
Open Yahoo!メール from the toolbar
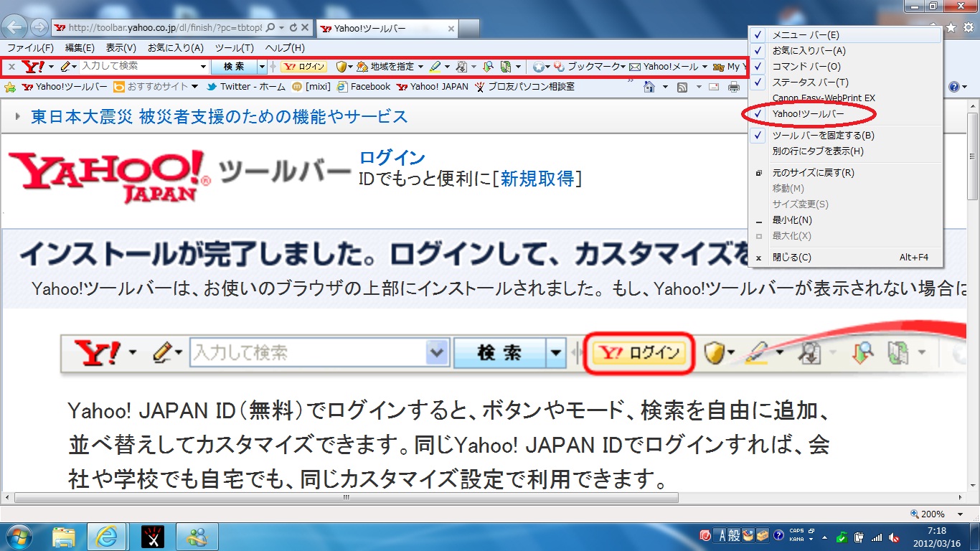click(664, 67)
